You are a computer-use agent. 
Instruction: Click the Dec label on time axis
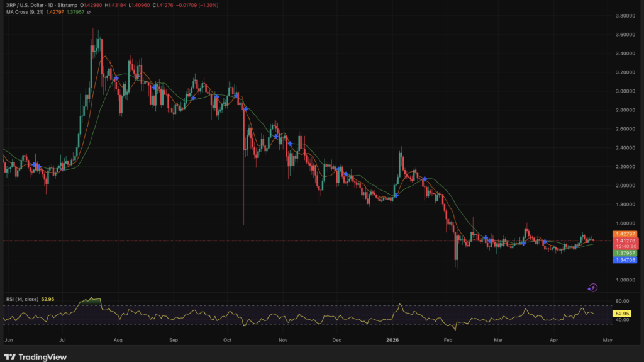point(337,340)
